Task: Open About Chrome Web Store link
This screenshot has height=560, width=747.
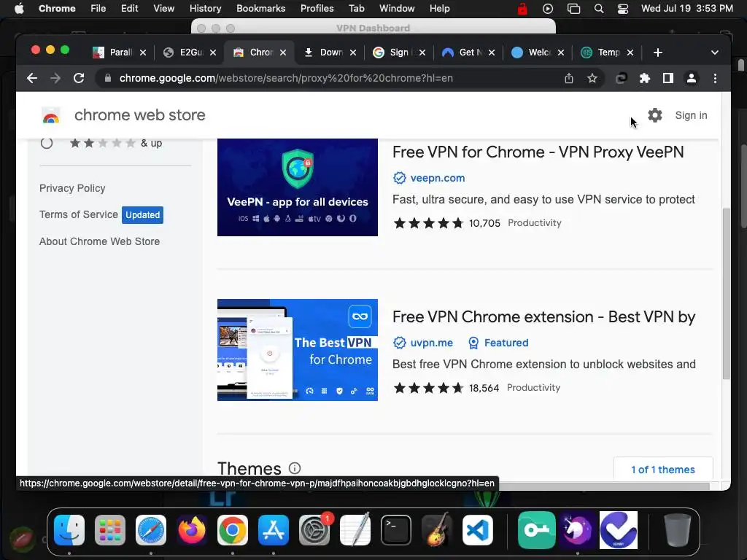Action: pos(99,241)
